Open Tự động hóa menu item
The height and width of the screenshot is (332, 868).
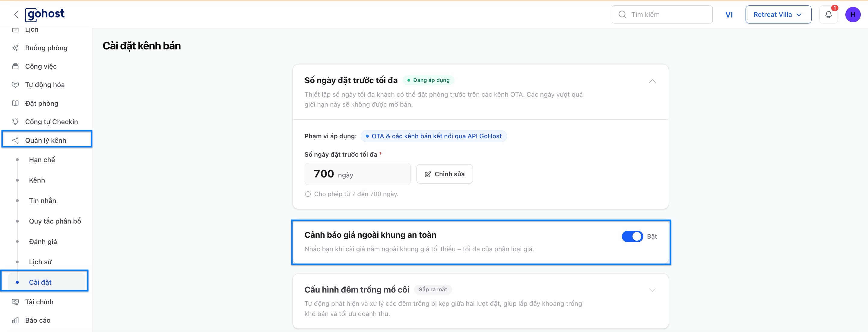(45, 85)
